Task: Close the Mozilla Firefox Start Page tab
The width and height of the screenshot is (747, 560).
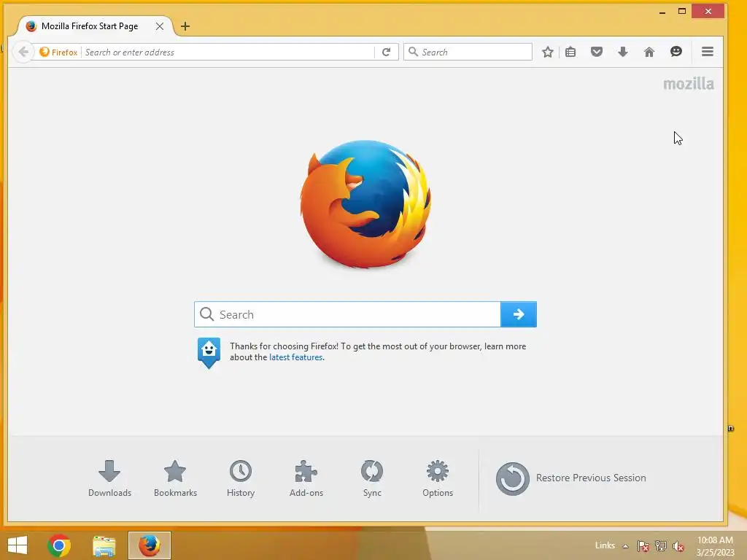Action: point(160,27)
